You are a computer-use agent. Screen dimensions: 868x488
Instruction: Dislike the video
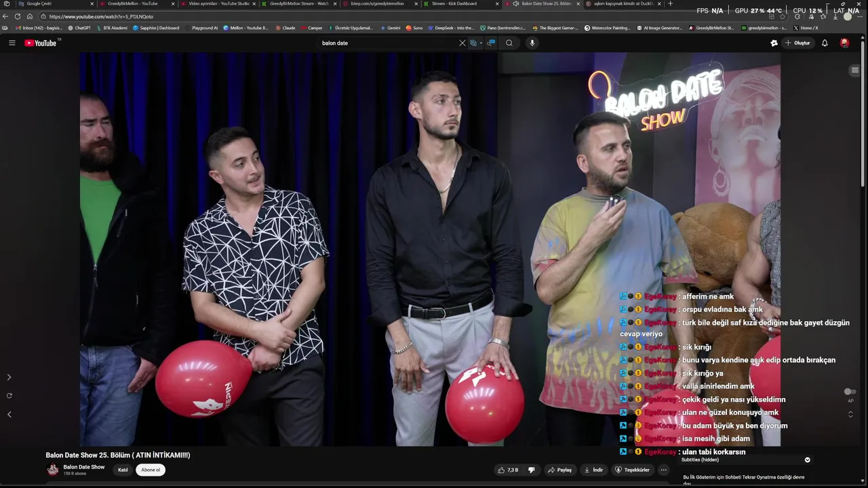[x=532, y=470]
